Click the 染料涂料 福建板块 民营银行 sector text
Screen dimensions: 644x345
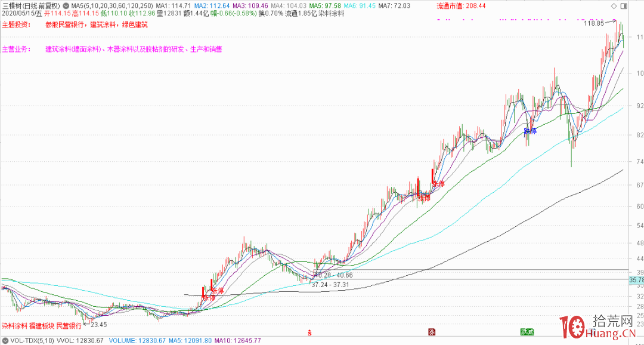click(42, 325)
